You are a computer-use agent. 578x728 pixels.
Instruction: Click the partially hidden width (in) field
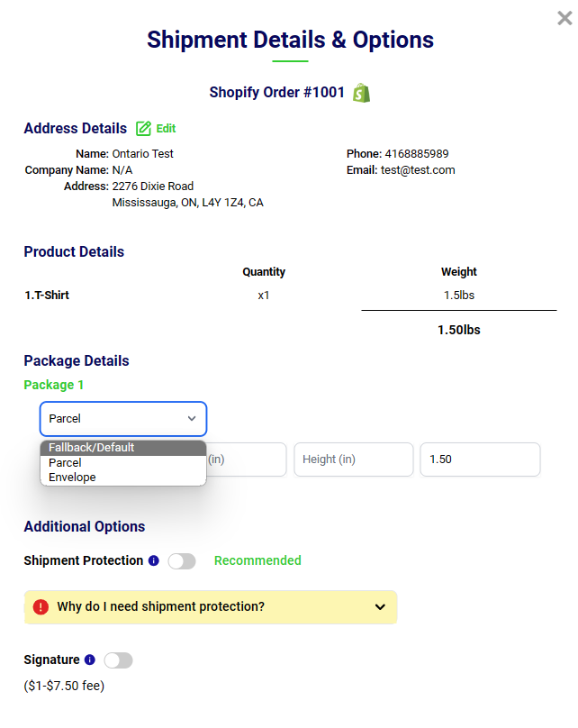point(247,460)
